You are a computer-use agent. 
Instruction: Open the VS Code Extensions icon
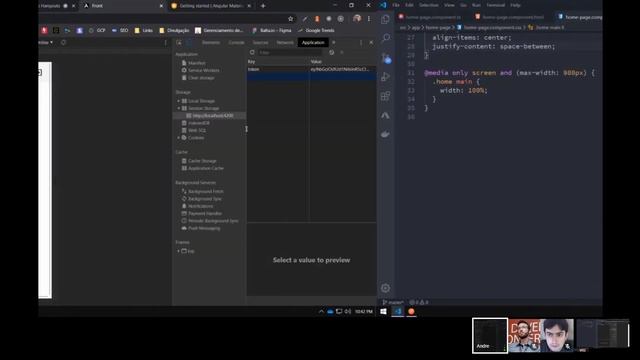(x=385, y=96)
